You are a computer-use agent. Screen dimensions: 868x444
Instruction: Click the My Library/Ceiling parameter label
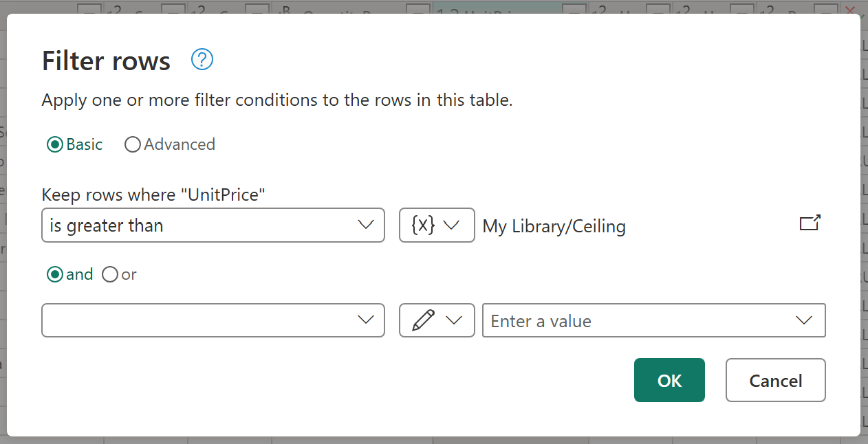(x=554, y=225)
